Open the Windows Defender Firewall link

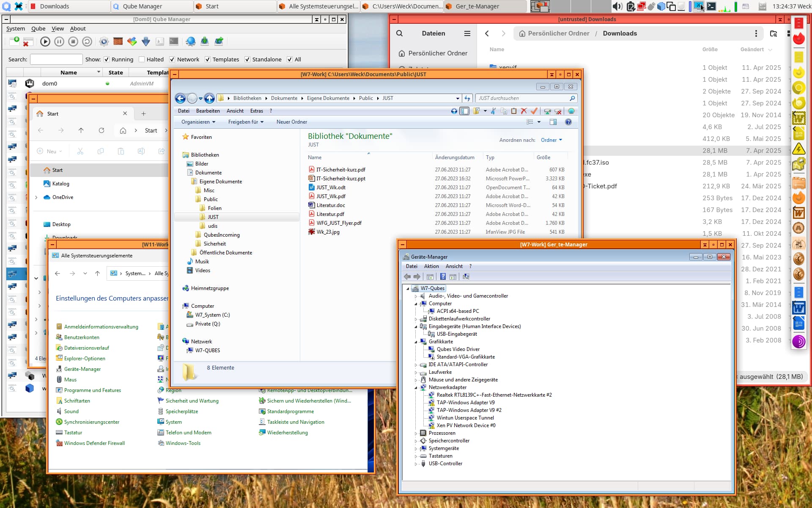tap(94, 443)
